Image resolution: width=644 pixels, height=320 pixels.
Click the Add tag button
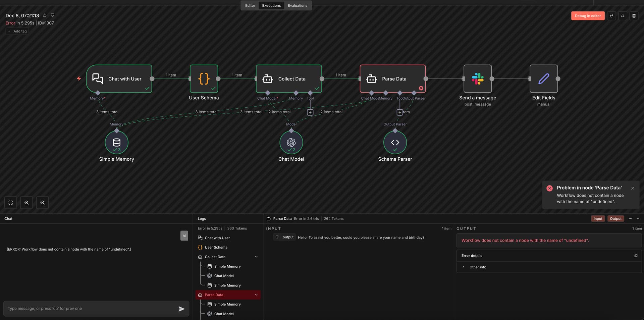coord(17,31)
